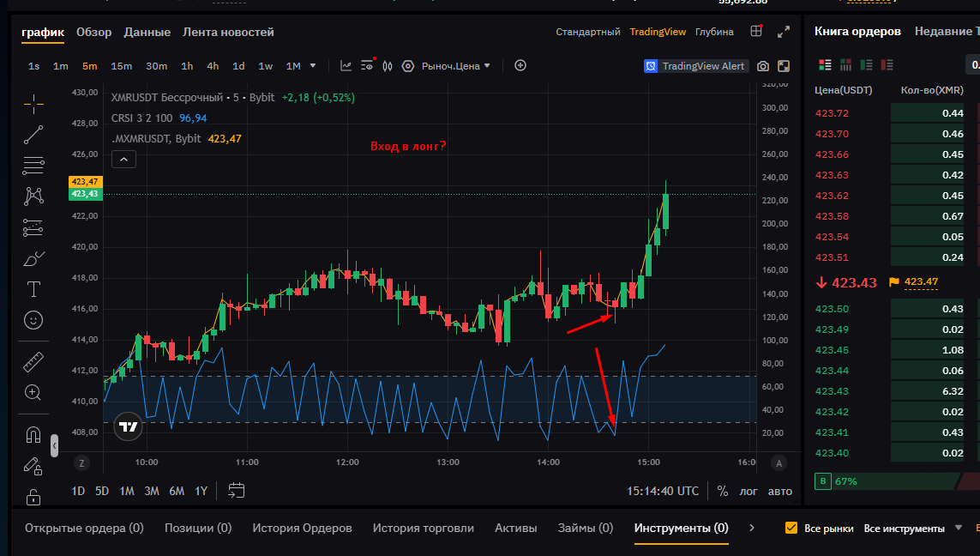Toggle авто scale
This screenshot has height=556, width=980.
780,491
